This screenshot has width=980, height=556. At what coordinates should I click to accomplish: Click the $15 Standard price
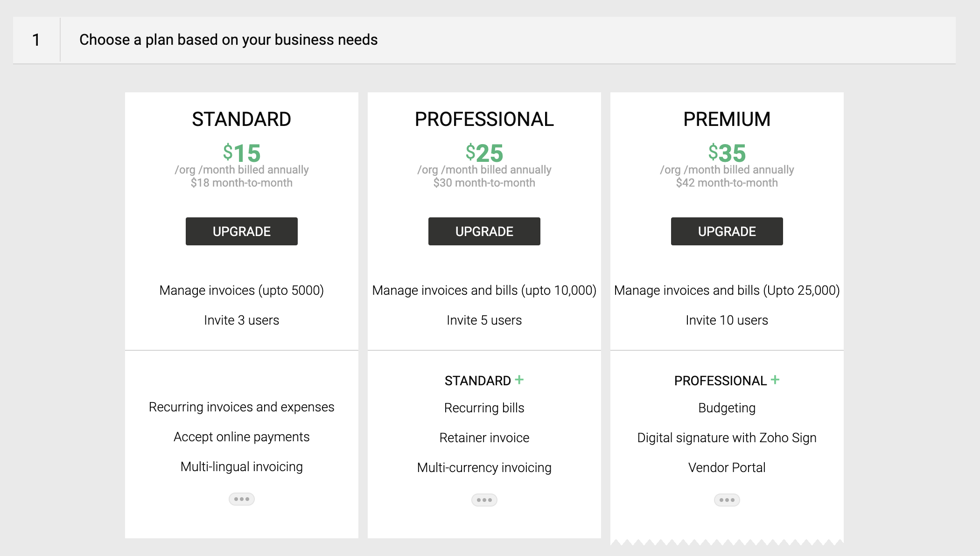click(241, 153)
